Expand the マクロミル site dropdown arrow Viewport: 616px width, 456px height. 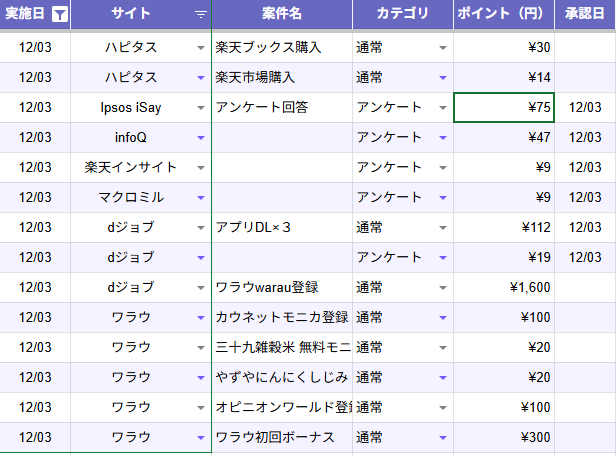[x=201, y=198]
